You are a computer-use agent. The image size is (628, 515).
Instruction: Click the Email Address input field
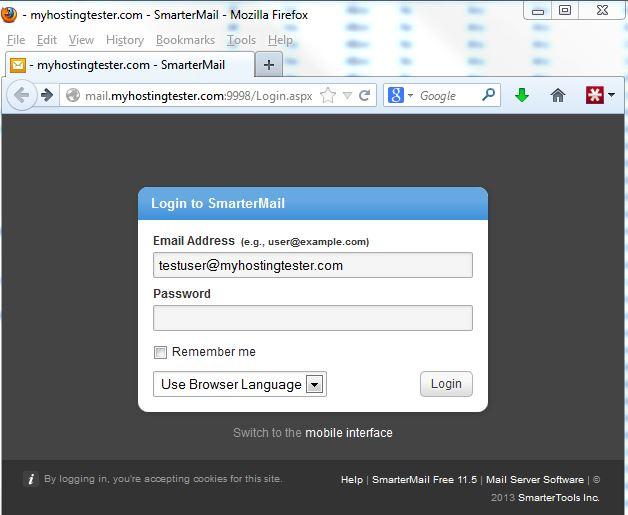(x=313, y=265)
